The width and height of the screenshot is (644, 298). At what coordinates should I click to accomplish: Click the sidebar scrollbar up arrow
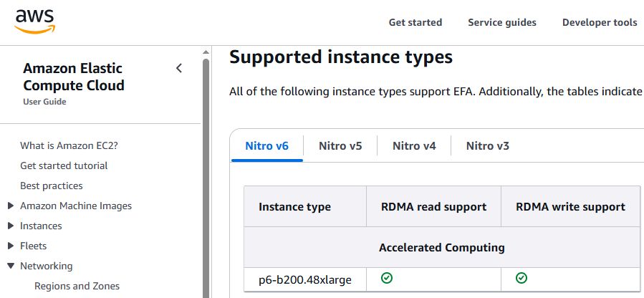(x=206, y=52)
